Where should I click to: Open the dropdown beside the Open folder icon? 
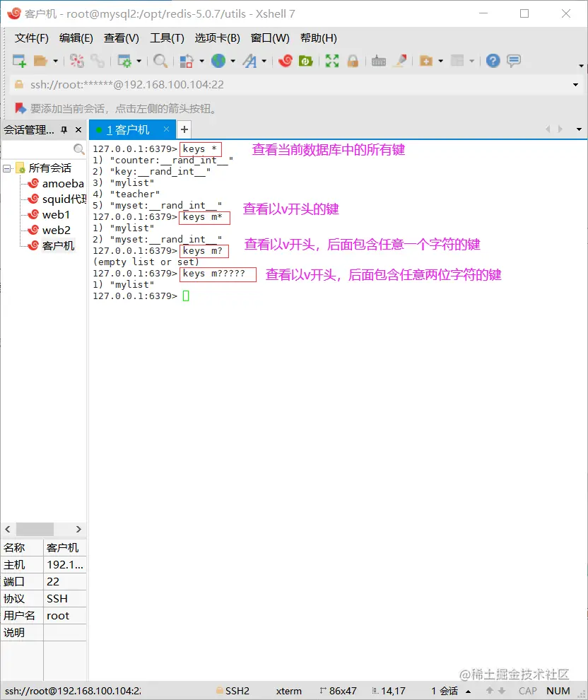[55, 61]
